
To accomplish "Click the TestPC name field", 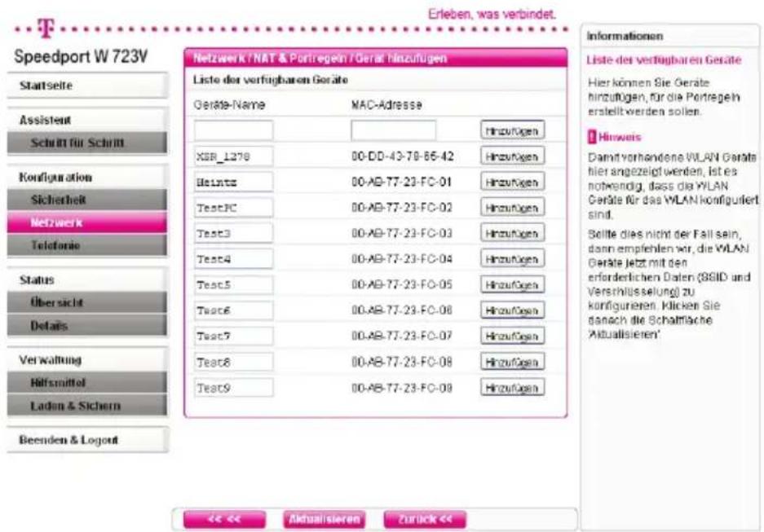I will (233, 208).
